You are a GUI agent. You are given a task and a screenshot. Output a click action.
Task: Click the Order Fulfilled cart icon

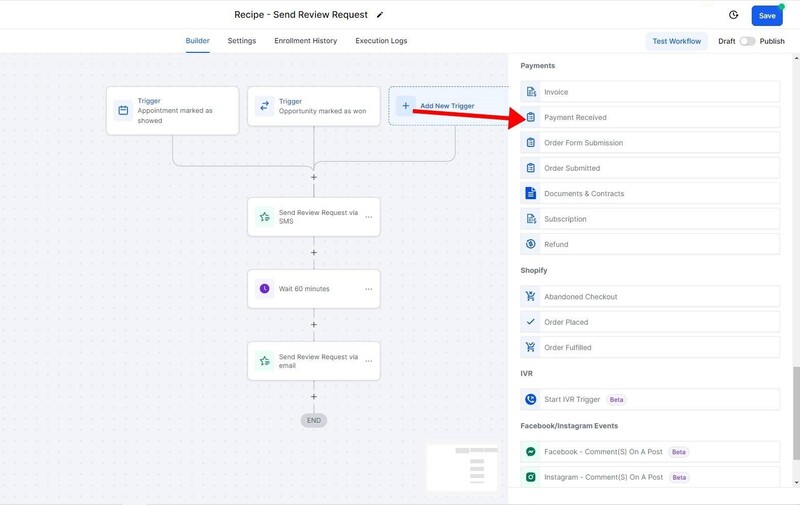[x=531, y=347]
